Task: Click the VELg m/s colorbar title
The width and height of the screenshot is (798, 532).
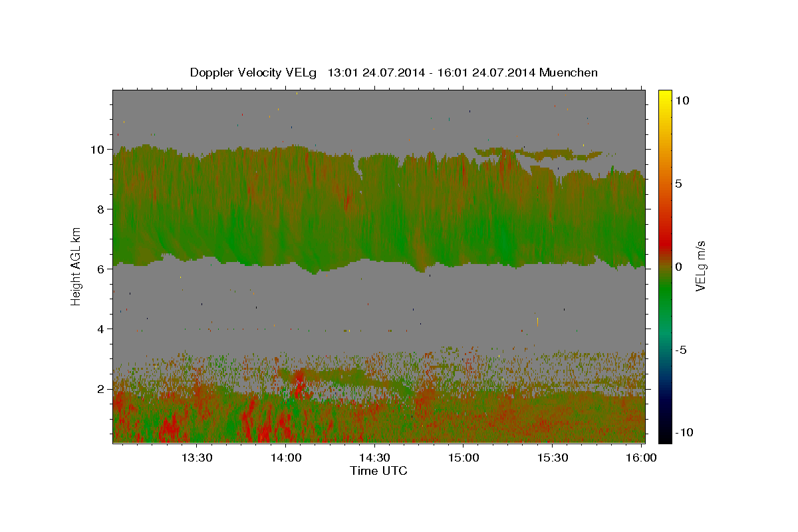Action: 700,266
